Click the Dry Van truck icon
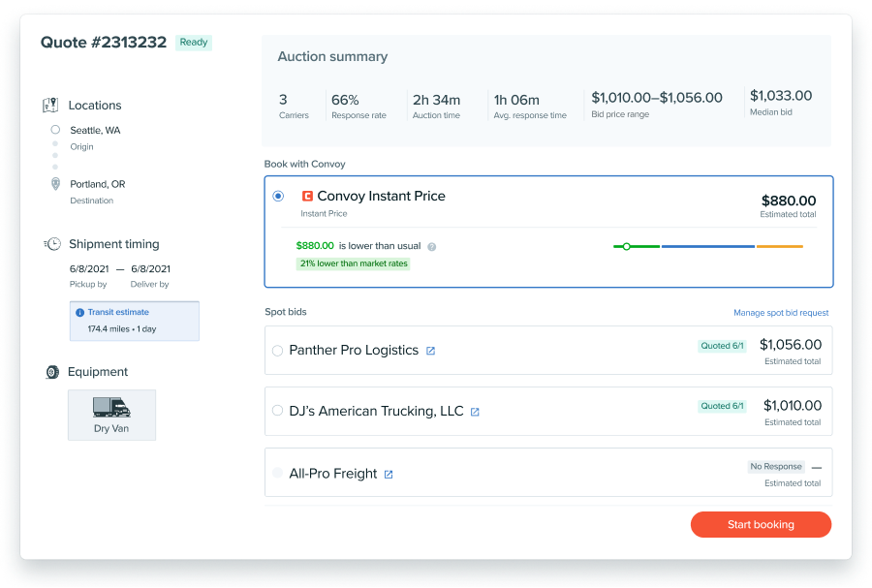 pos(110,407)
